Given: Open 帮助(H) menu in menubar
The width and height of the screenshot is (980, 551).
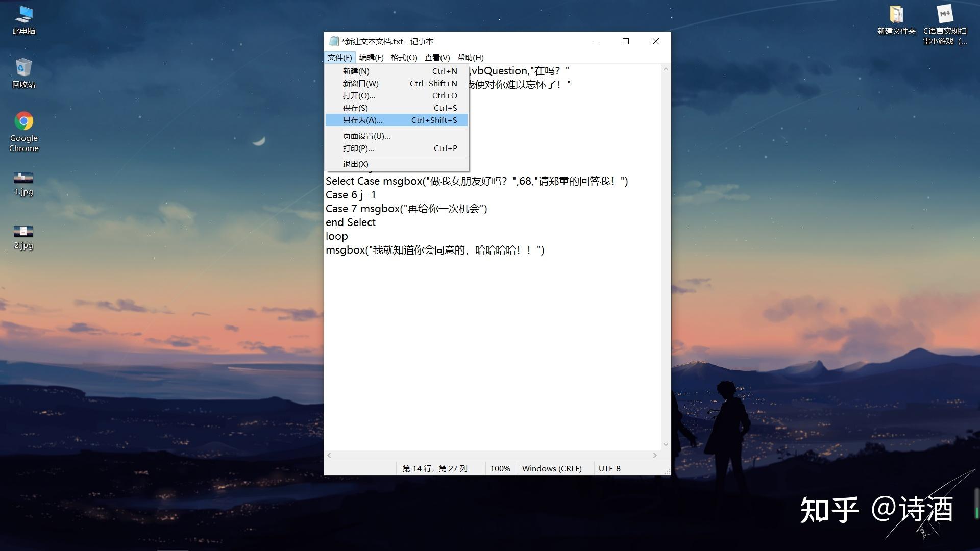Looking at the screenshot, I should point(470,57).
